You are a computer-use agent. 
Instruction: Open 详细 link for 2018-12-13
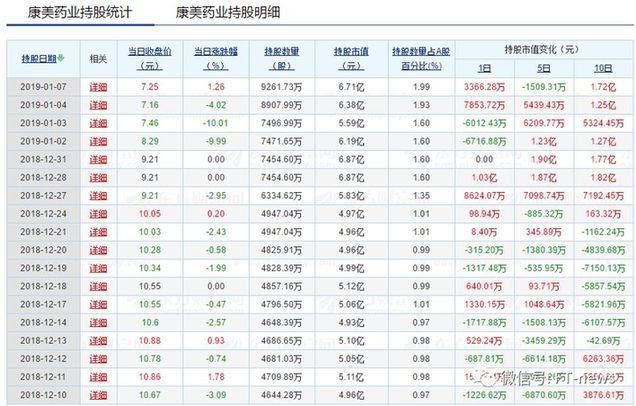(x=98, y=341)
